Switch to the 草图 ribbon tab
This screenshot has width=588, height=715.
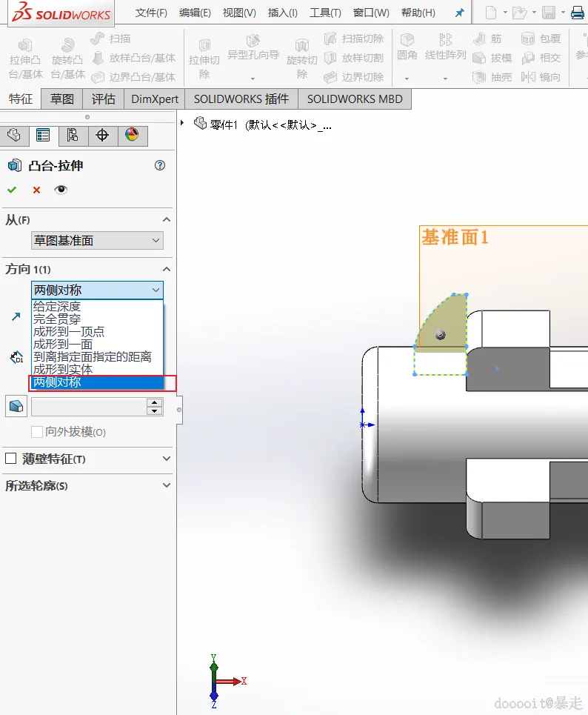62,99
